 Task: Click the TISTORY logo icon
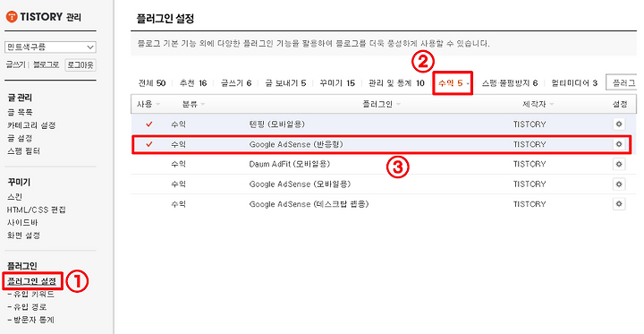12,17
